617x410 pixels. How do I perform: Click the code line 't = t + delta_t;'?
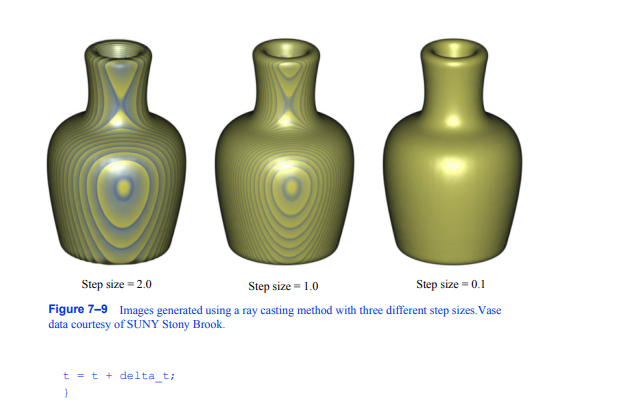coord(119,376)
